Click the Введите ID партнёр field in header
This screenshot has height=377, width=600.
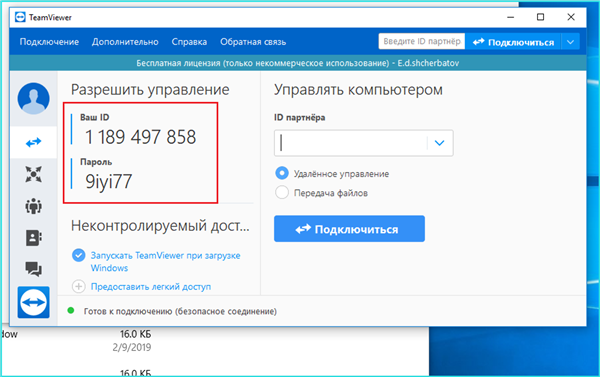(x=422, y=41)
